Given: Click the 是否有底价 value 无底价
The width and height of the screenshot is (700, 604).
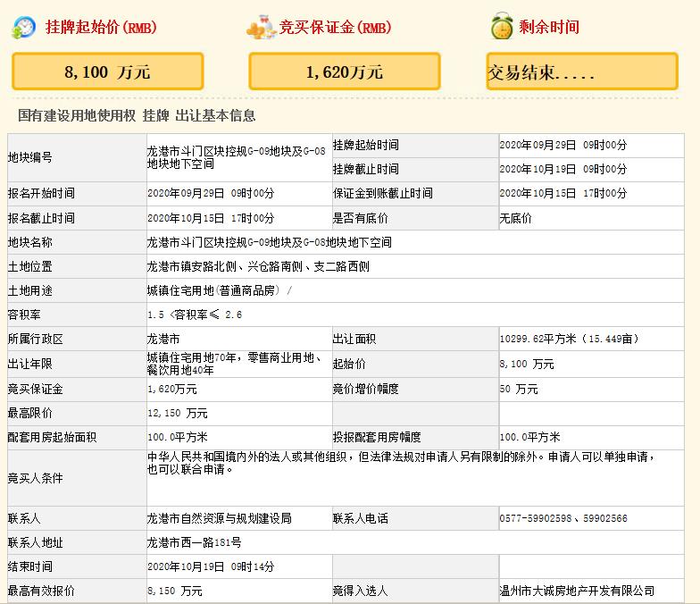Looking at the screenshot, I should [x=515, y=218].
